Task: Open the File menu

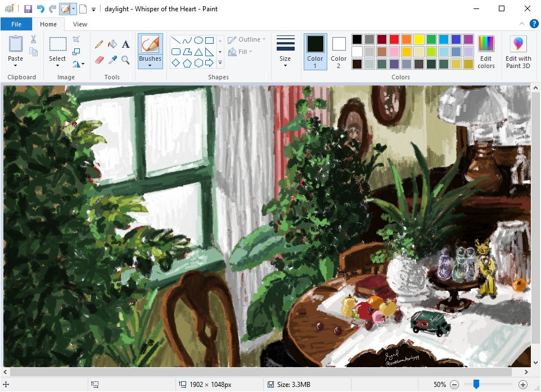Action: (x=16, y=24)
